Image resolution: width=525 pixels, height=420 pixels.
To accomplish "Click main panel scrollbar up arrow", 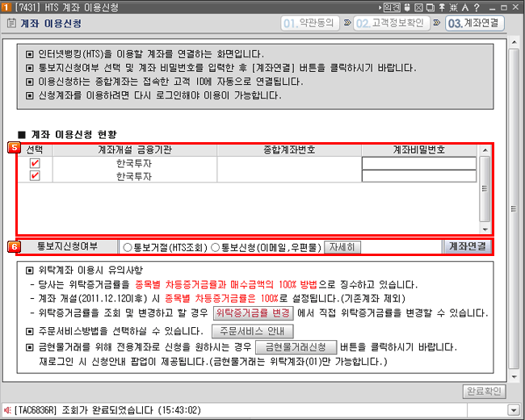I will 514,43.
